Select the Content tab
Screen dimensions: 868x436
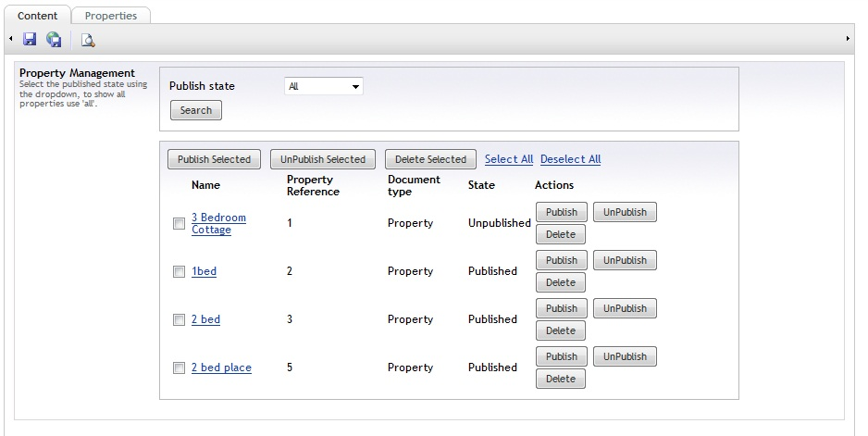(37, 16)
